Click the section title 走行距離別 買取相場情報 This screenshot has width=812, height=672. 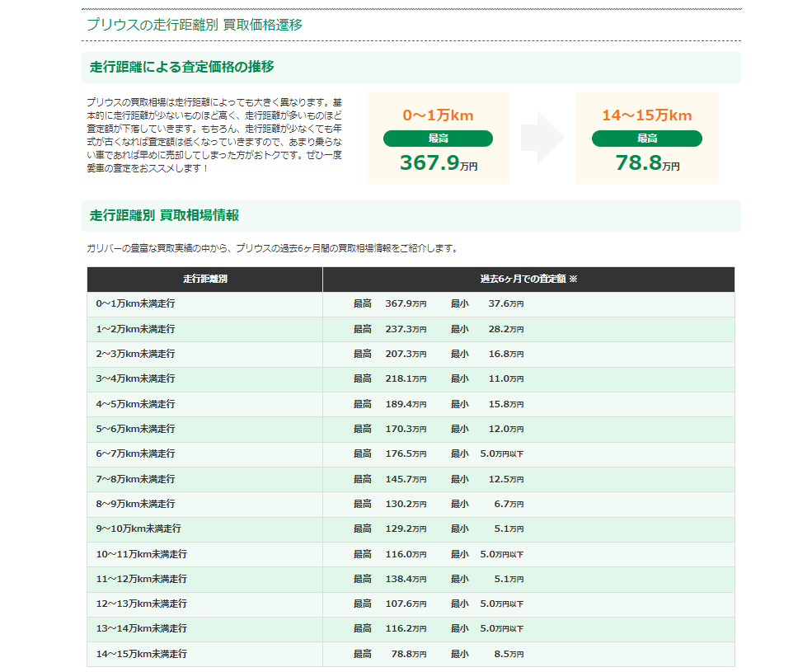coord(164,215)
